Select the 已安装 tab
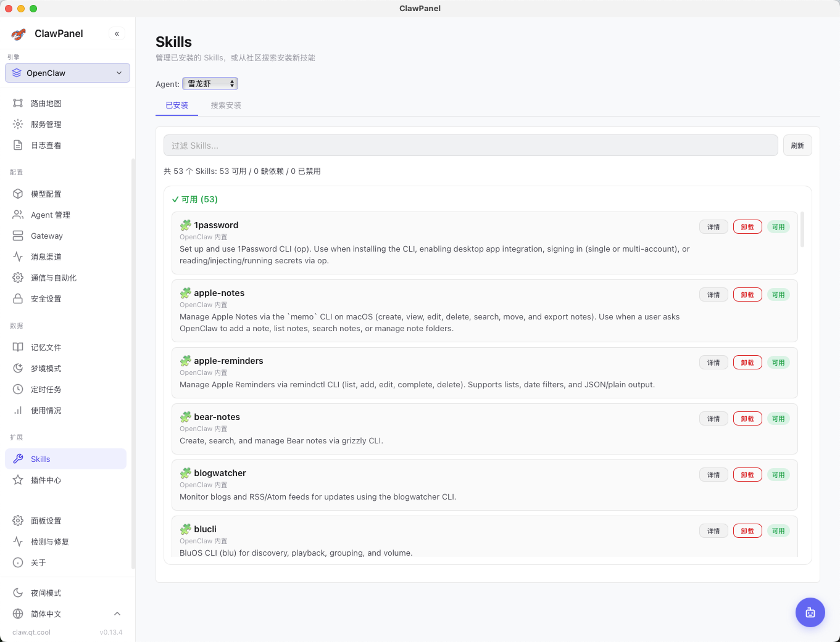 (x=177, y=105)
